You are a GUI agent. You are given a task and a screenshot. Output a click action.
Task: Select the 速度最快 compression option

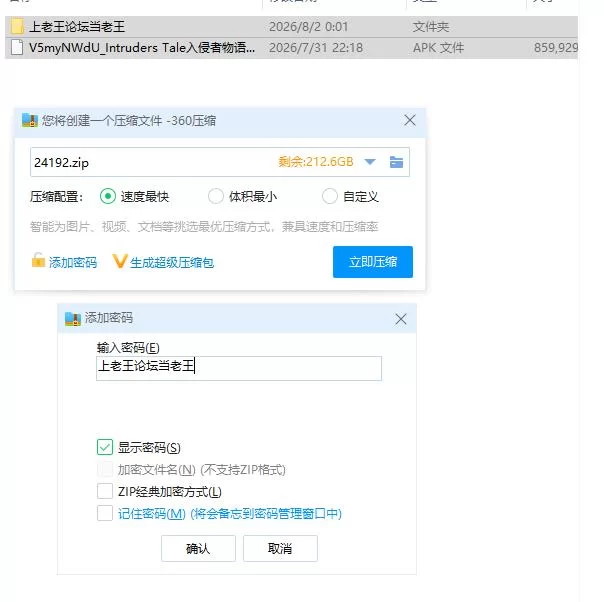pos(107,196)
